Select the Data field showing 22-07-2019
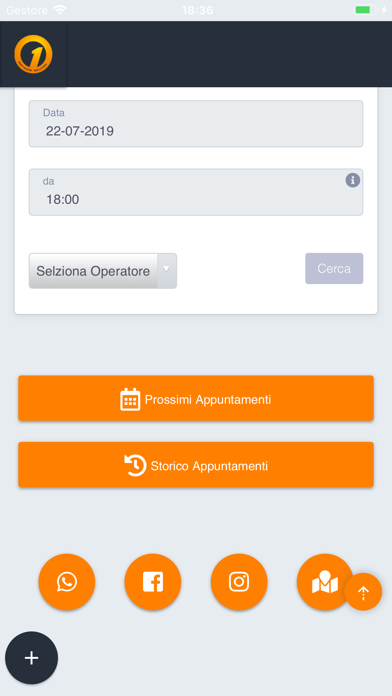The image size is (392, 696). 196,124
